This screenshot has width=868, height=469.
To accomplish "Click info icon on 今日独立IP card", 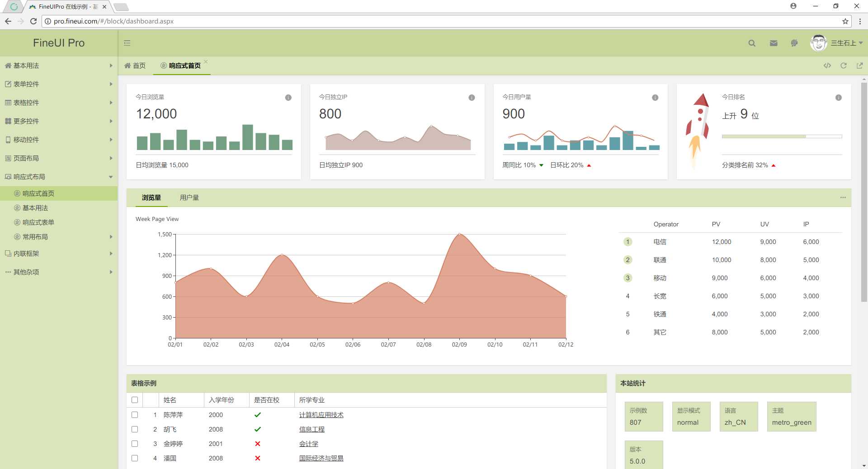I will point(472,98).
